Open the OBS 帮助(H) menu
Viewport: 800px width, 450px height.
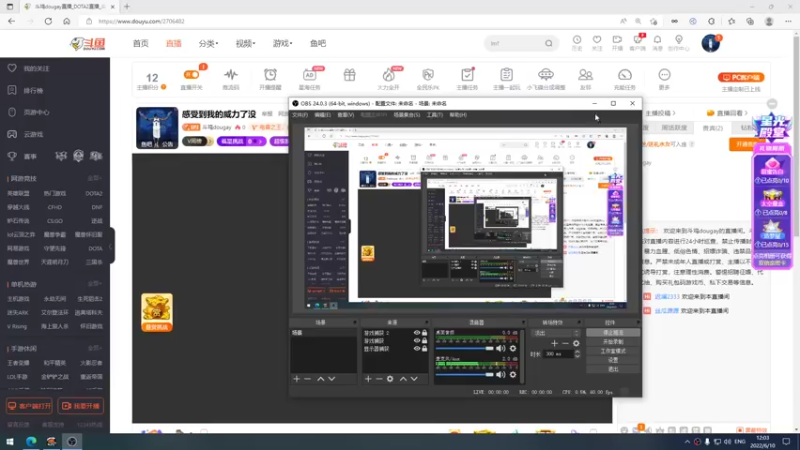tap(458, 115)
